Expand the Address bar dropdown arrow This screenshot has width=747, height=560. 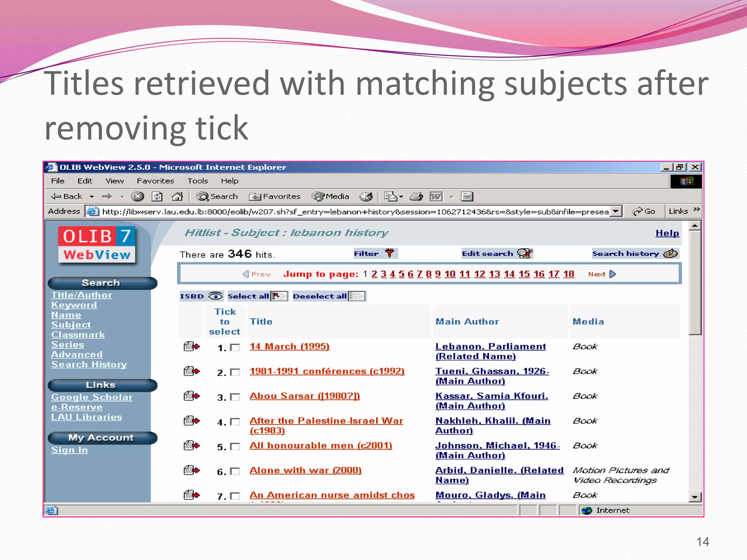[616, 211]
